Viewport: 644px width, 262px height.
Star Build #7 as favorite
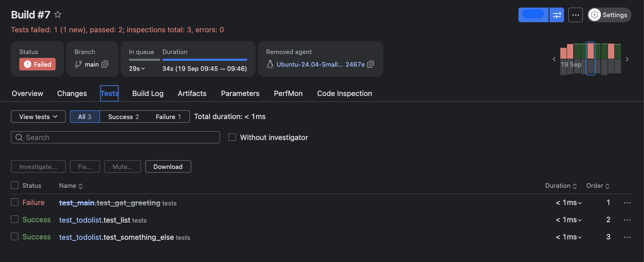click(58, 15)
